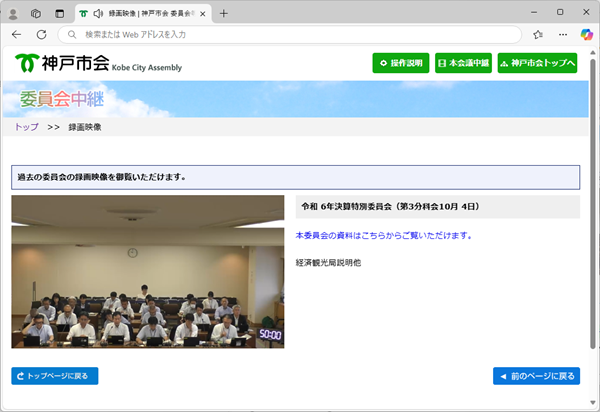Mute the tab using the speaker icon
600x412 pixels.
point(98,13)
